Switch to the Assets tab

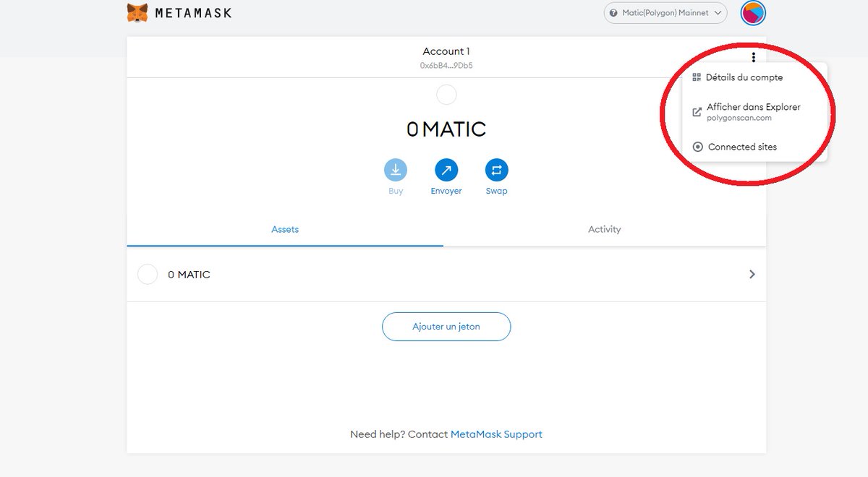pos(285,230)
